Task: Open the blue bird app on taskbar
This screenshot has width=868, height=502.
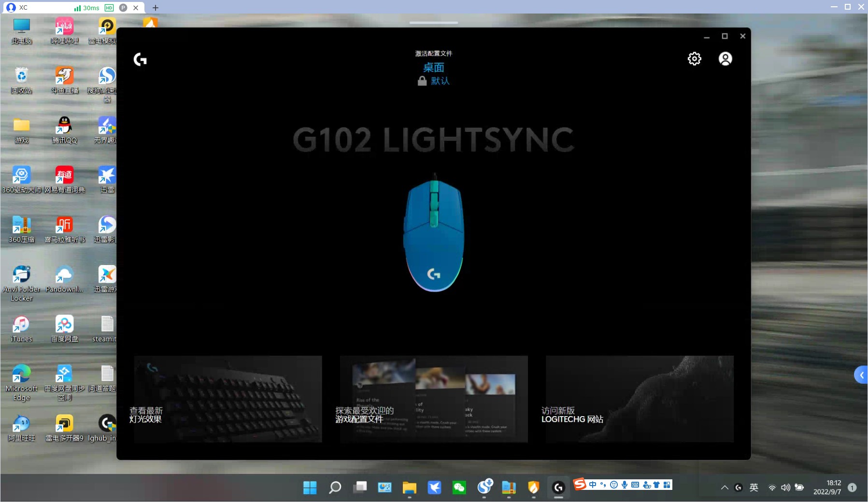Action: [434, 488]
